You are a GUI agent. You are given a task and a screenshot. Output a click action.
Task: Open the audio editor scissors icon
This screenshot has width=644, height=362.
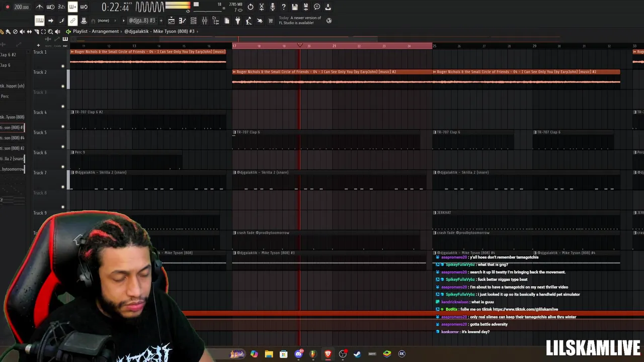click(x=262, y=7)
